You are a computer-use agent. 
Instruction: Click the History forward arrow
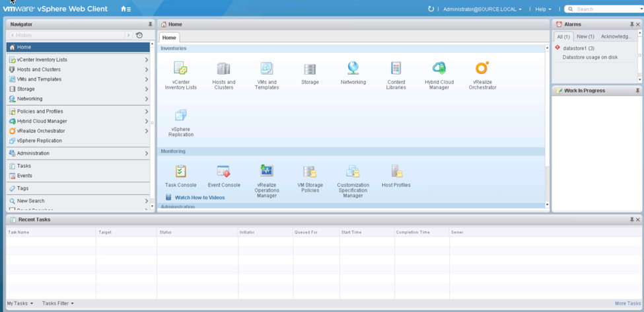click(129, 35)
